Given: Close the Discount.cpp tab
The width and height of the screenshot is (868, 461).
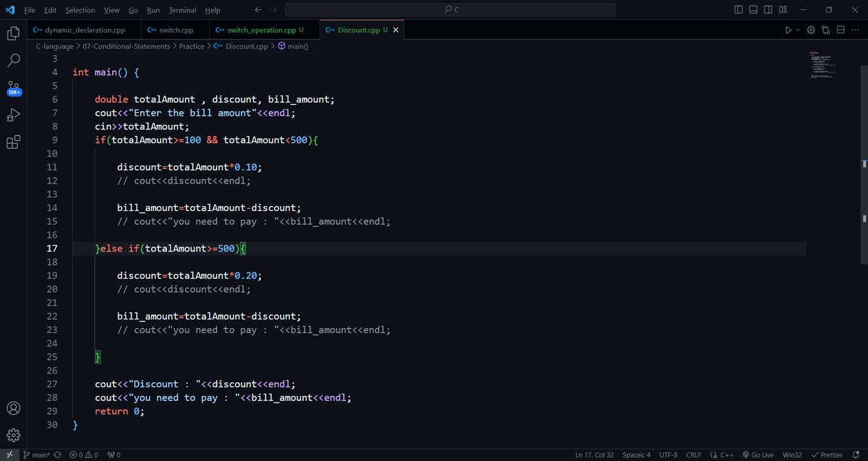Looking at the screenshot, I should (396, 30).
